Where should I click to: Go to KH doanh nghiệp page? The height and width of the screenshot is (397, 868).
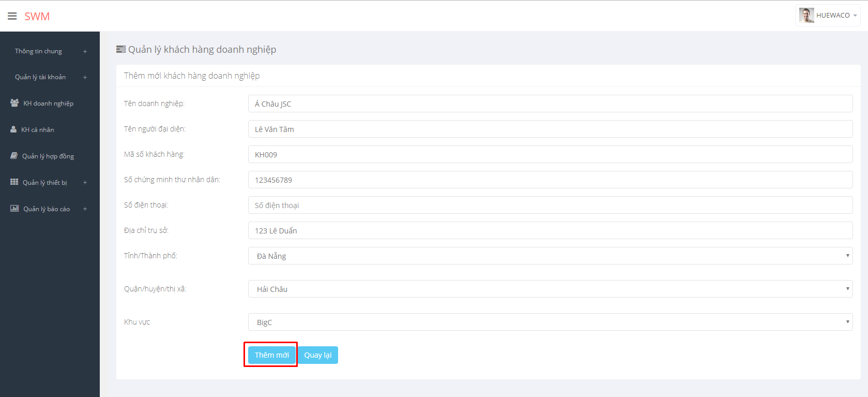click(x=48, y=104)
